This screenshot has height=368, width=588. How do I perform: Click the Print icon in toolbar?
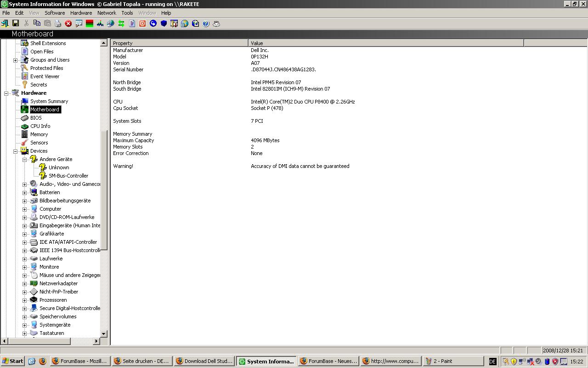tap(58, 23)
